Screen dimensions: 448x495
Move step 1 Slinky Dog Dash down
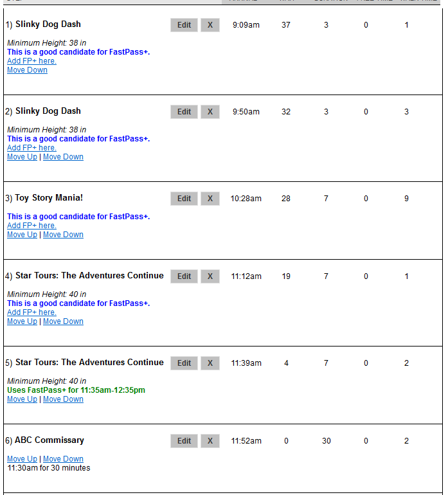pos(27,70)
